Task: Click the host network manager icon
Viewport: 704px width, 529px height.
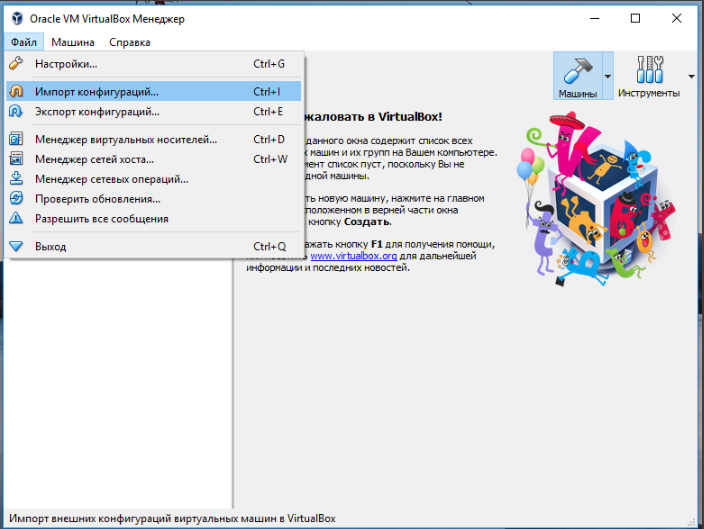Action: point(16,159)
